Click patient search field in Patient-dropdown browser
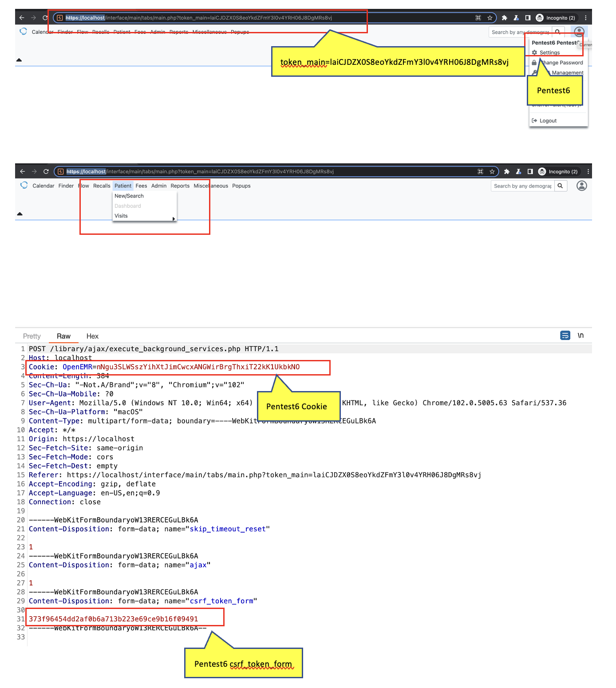Image resolution: width=616 pixels, height=688 pixels. 522,186
